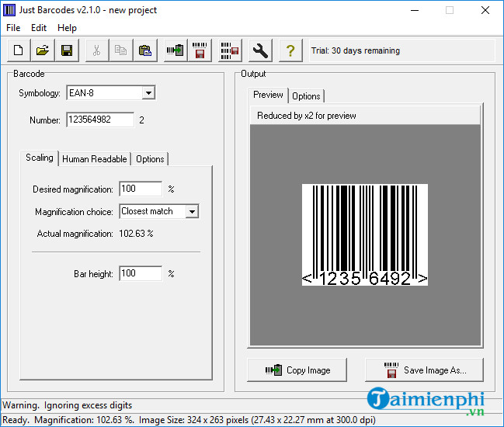
Task: Open the Barcode panel Options tab
Action: point(150,159)
